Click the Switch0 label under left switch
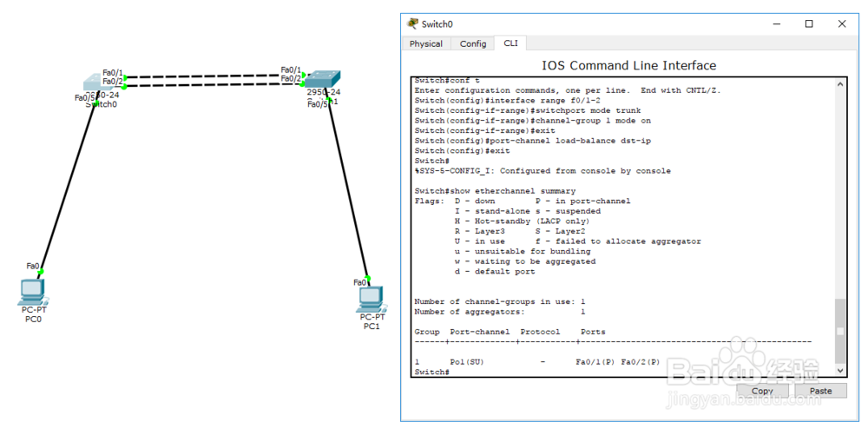 [x=102, y=104]
